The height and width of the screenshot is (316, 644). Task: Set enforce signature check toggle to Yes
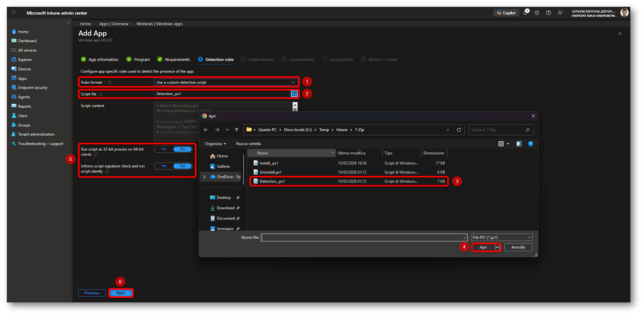(164, 166)
